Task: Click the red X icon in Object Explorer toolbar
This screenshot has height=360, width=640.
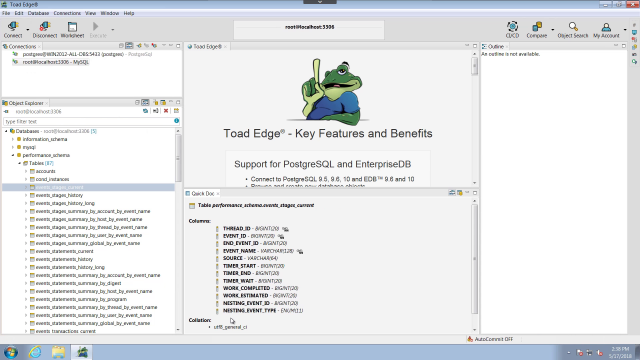Action: point(166,111)
